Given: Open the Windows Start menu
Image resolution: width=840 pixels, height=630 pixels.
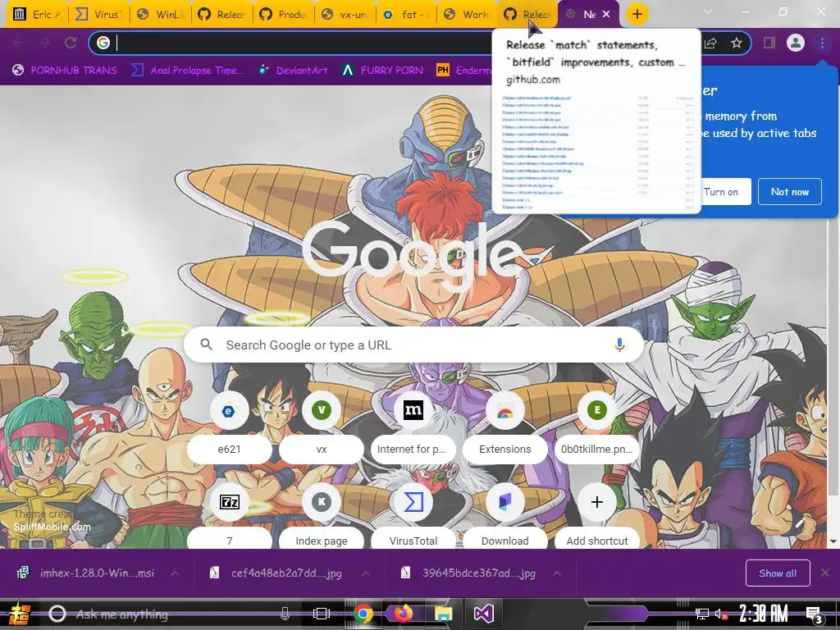Looking at the screenshot, I should [20, 614].
